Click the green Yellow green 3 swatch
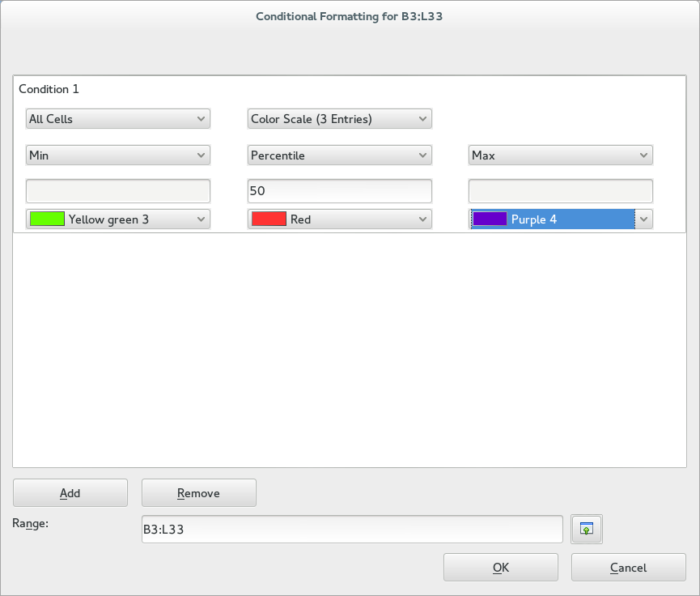 [47, 219]
